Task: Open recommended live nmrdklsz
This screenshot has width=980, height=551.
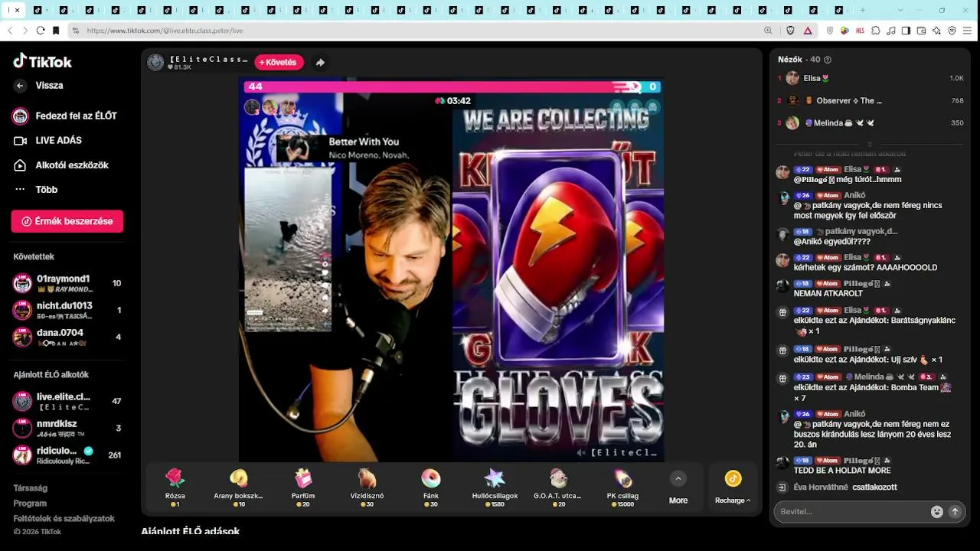Action: pos(67,428)
